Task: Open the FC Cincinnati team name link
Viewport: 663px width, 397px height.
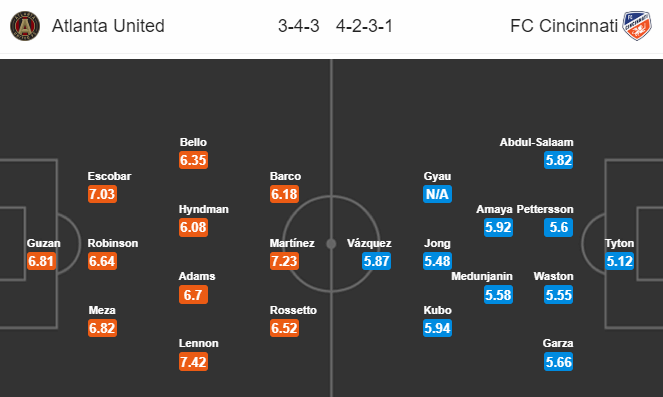Action: click(x=564, y=26)
